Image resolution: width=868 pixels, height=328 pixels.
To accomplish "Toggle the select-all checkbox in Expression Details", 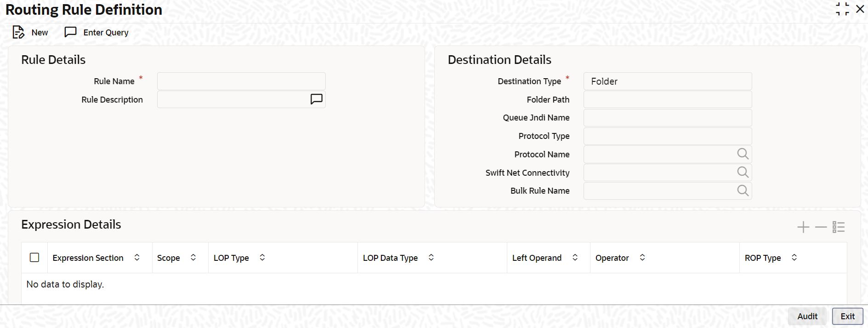I will tap(34, 258).
